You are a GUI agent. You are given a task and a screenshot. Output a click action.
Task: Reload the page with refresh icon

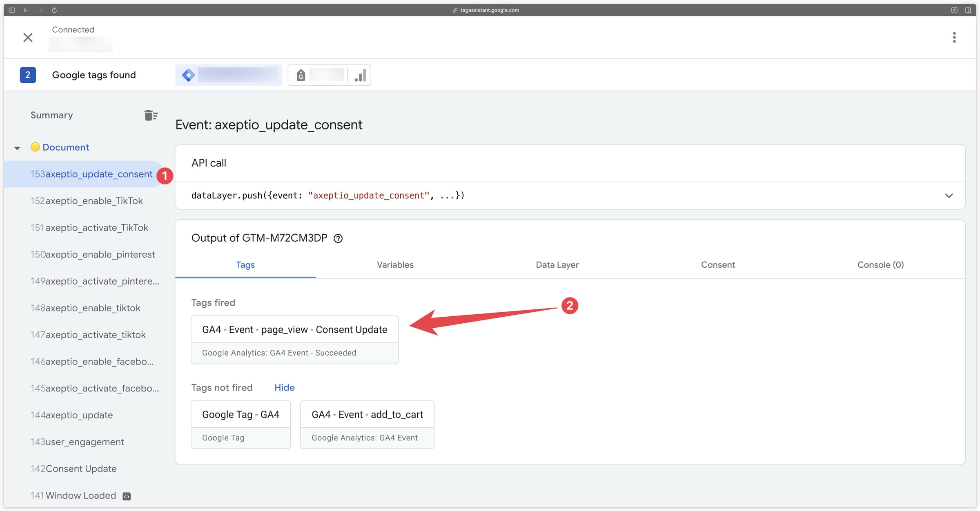tap(54, 10)
